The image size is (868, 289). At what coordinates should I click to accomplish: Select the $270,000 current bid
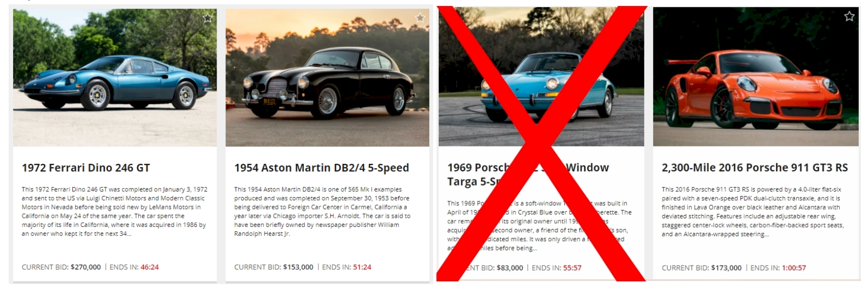coord(85,267)
